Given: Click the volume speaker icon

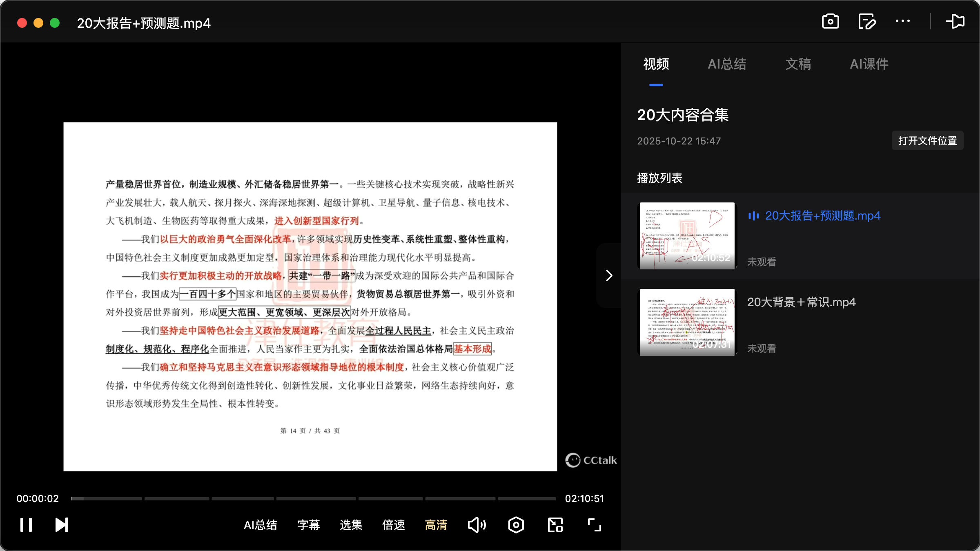Looking at the screenshot, I should 477,525.
